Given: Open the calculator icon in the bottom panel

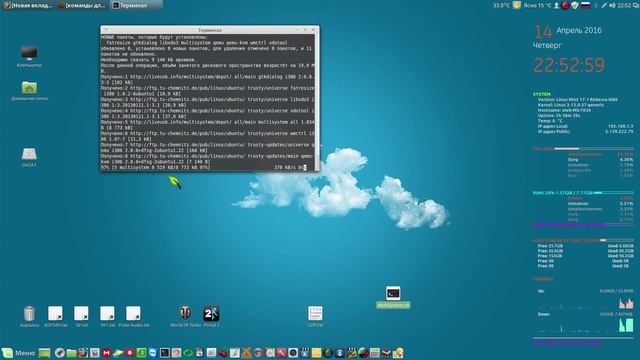Looking at the screenshot, I should tap(374, 353).
